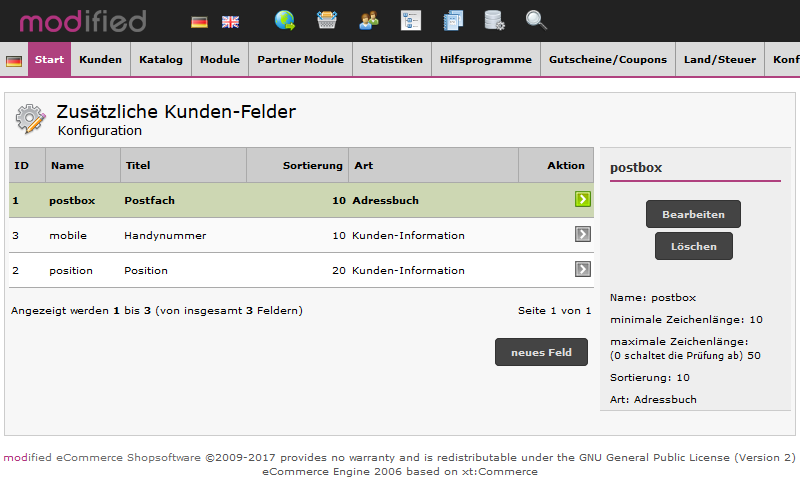Click the postbox heading in side panel
Screen dimensions: 800x500
(x=636, y=168)
